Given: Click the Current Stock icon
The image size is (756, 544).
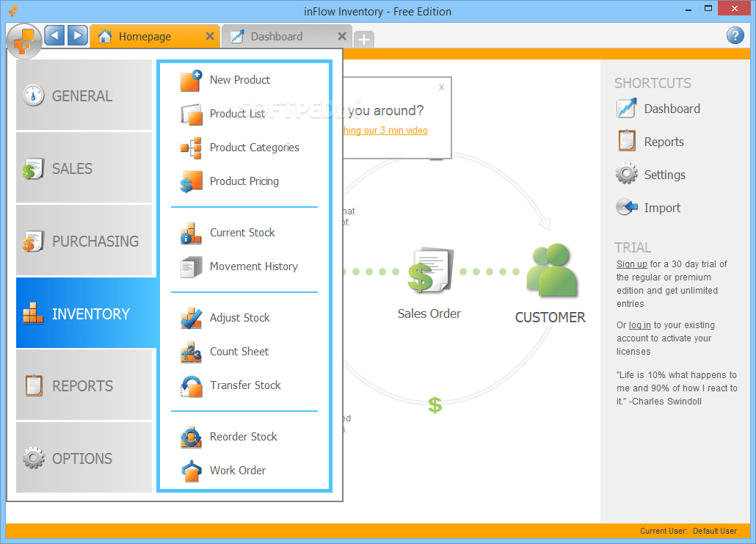Looking at the screenshot, I should [x=191, y=233].
